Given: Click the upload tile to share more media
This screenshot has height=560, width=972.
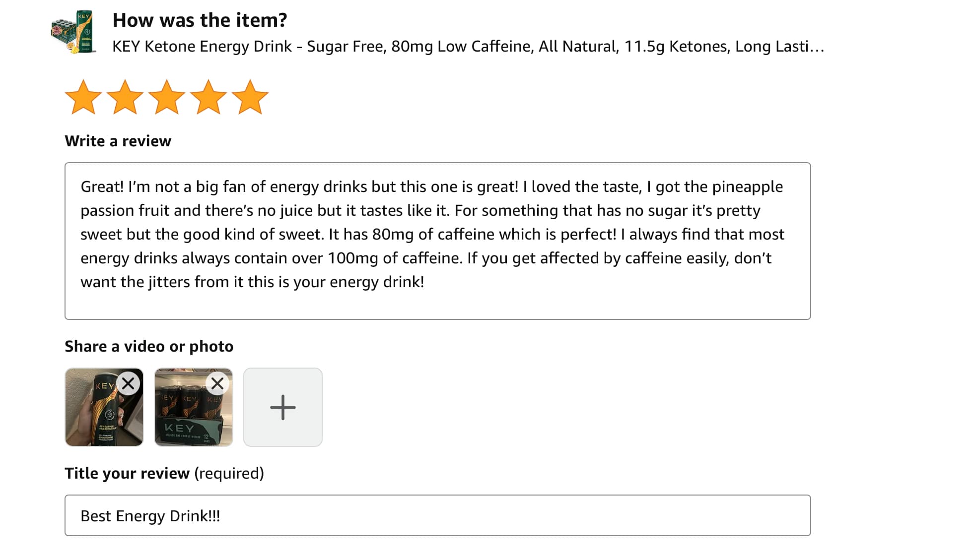Looking at the screenshot, I should point(283,406).
